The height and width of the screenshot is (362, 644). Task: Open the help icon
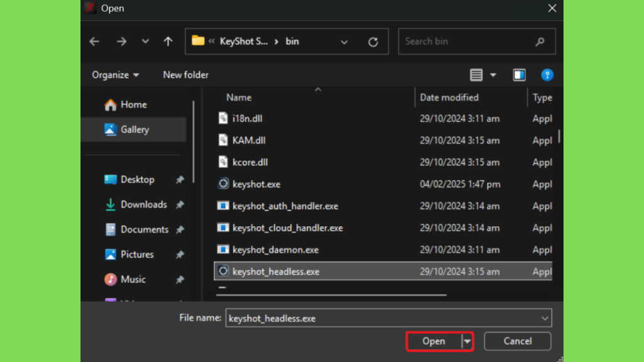point(547,75)
